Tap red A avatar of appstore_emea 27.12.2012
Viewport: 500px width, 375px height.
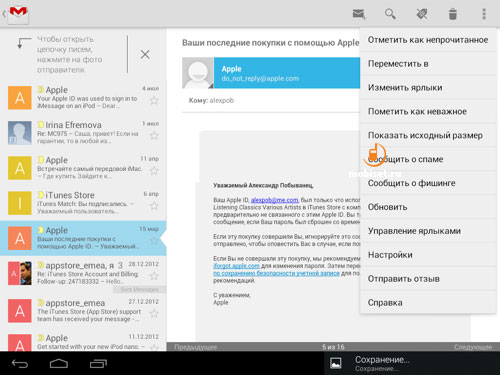click(x=20, y=311)
